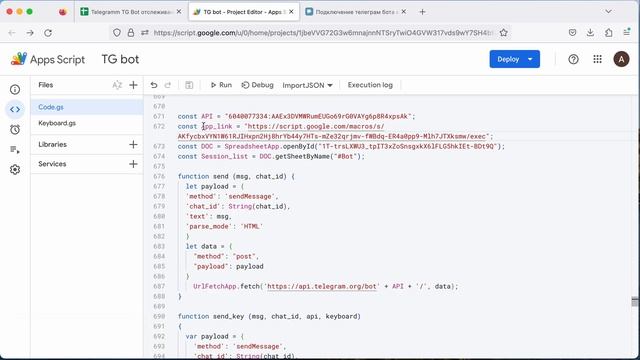Image resolution: width=640 pixels, height=360 pixels.
Task: Bookmark this page with star icon
Action: coord(504,33)
